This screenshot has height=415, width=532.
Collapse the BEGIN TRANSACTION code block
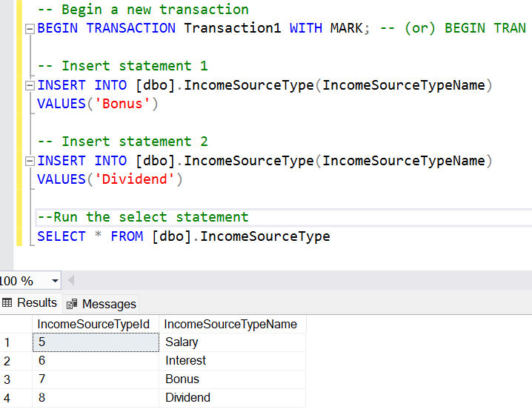(30, 29)
